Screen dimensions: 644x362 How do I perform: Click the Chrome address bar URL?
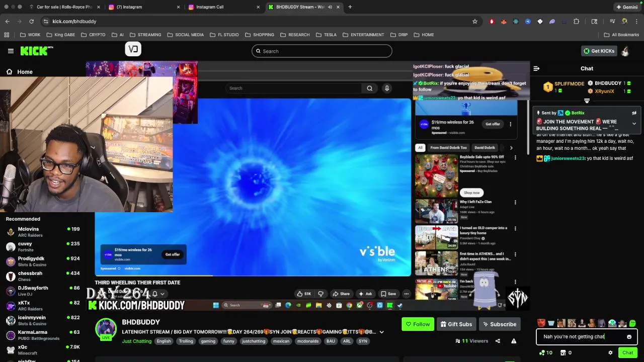pyautogui.click(x=74, y=22)
